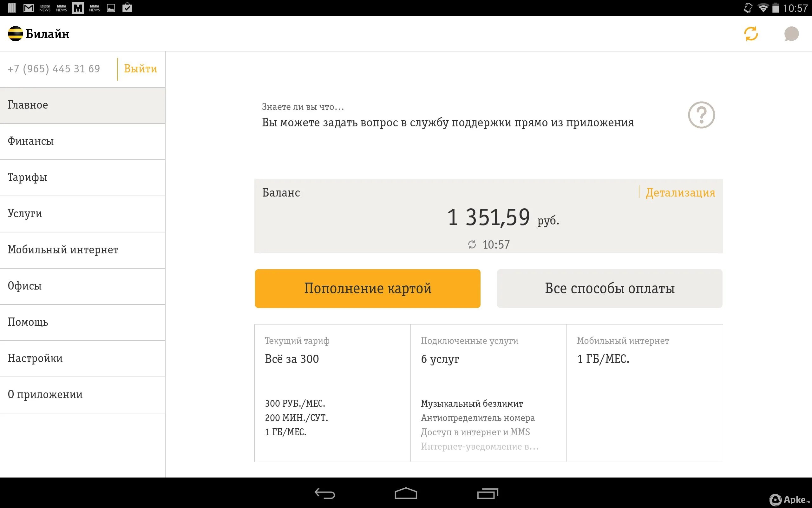Open Офисы in the sidebar
Image resolution: width=812 pixels, height=508 pixels.
82,286
